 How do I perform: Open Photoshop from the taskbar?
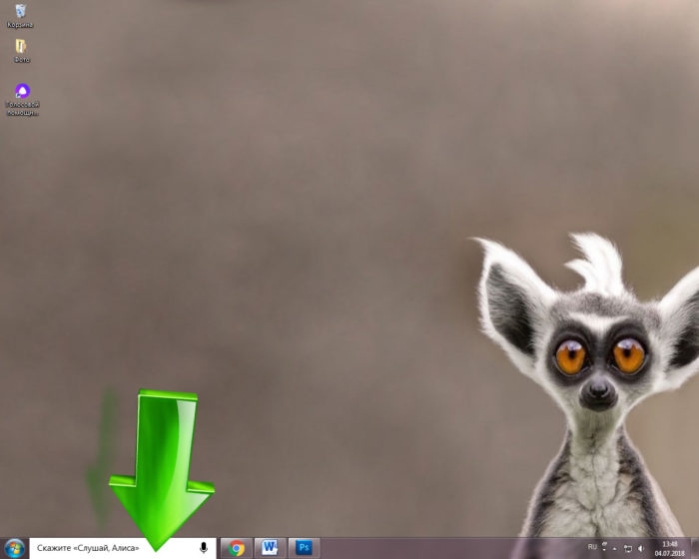pos(304,547)
